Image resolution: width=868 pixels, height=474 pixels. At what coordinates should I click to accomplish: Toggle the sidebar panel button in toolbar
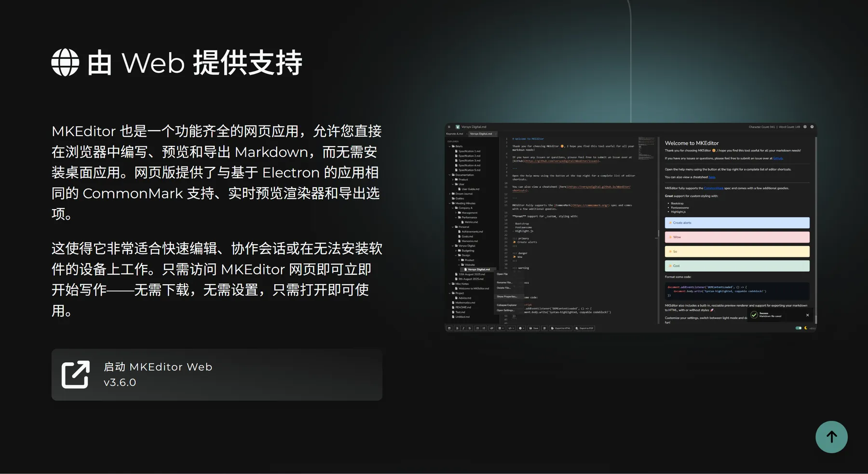449,328
